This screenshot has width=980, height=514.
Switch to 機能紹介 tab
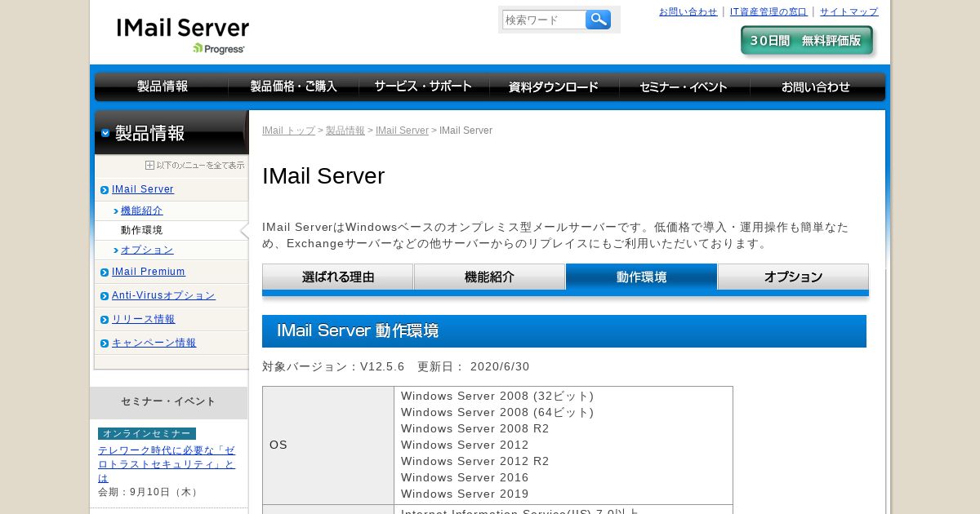[x=489, y=277]
